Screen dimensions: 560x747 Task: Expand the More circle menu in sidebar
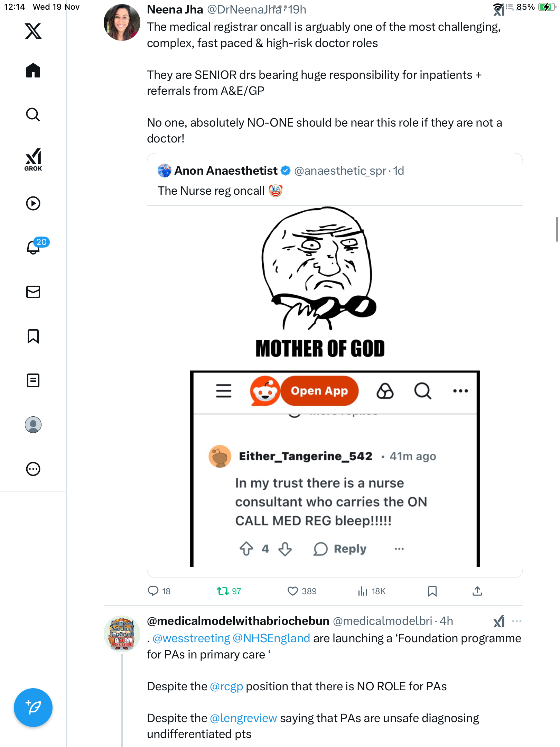(x=33, y=469)
